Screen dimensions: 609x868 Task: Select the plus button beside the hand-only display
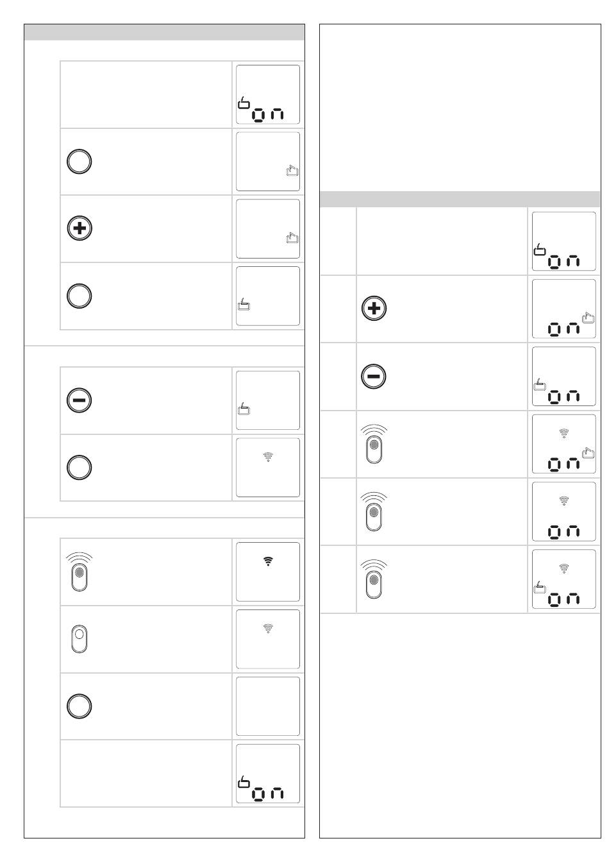[79, 228]
